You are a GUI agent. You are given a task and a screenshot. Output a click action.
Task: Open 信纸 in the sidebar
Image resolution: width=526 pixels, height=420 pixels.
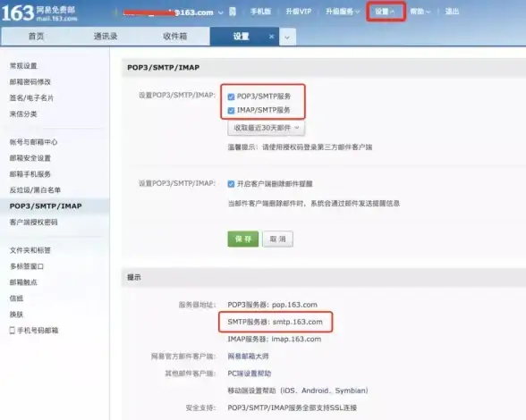coord(16,298)
